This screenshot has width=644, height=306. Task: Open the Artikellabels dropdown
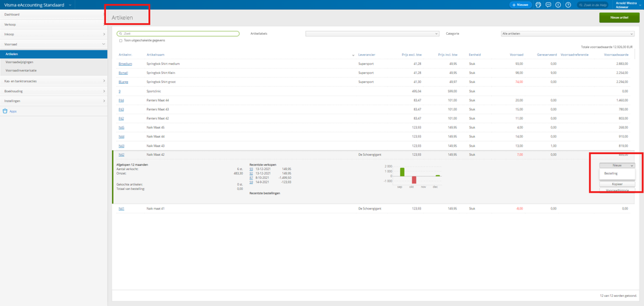(372, 33)
